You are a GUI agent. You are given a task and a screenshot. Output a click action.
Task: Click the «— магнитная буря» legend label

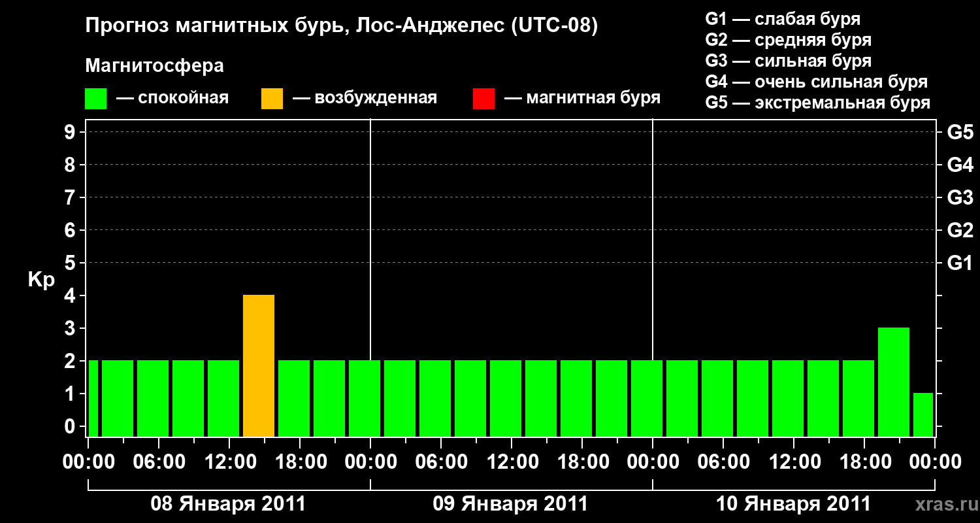[x=583, y=98]
